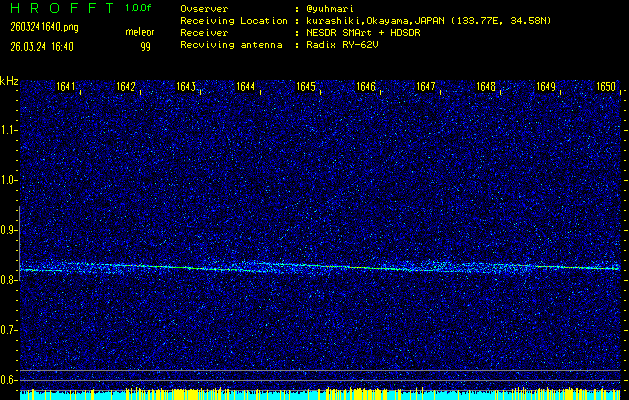Viewport: 629px width, 400px height.
Task: Click the 1.00f version label
Action: tap(139, 8)
